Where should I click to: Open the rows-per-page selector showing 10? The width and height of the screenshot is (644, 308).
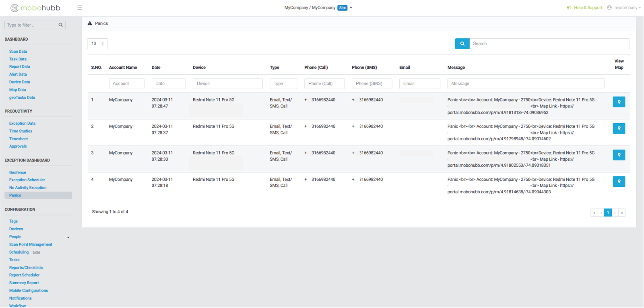click(97, 43)
